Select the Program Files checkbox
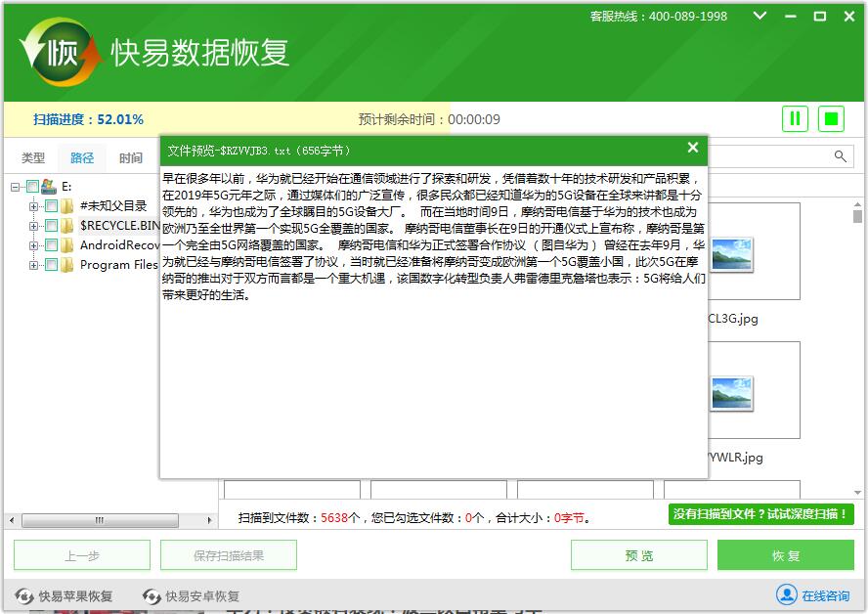Screen dimensions: 868x614 coord(52,264)
